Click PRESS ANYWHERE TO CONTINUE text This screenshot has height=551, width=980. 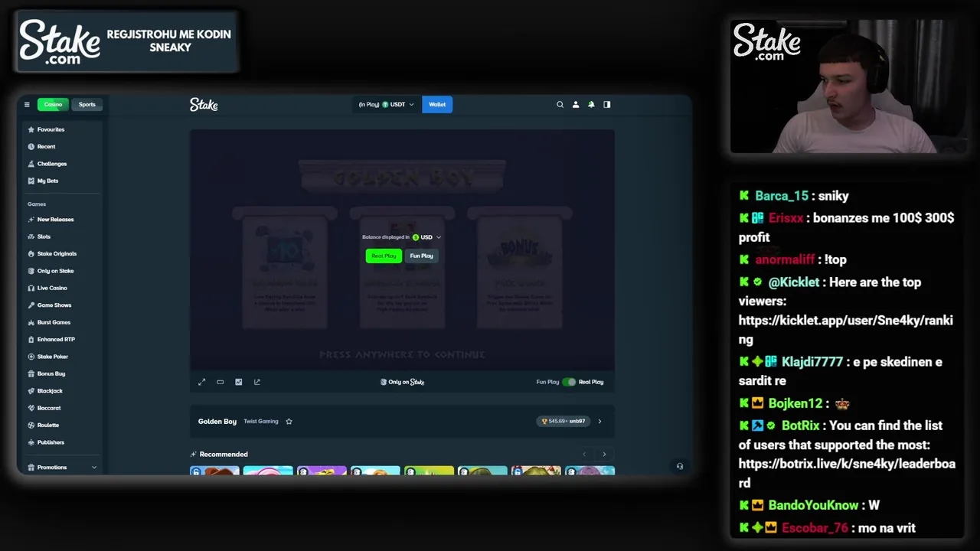(x=402, y=355)
